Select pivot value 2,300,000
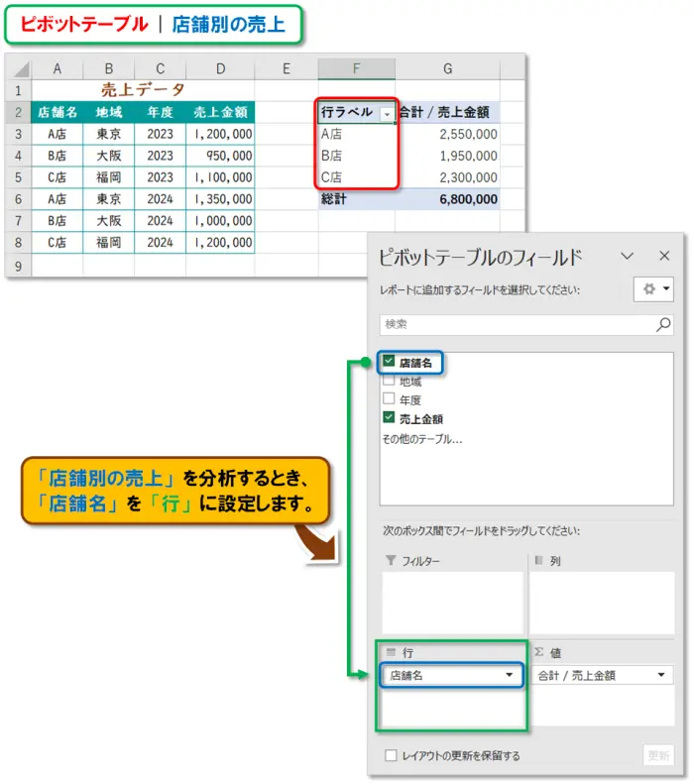The width and height of the screenshot is (694, 784). (x=447, y=177)
